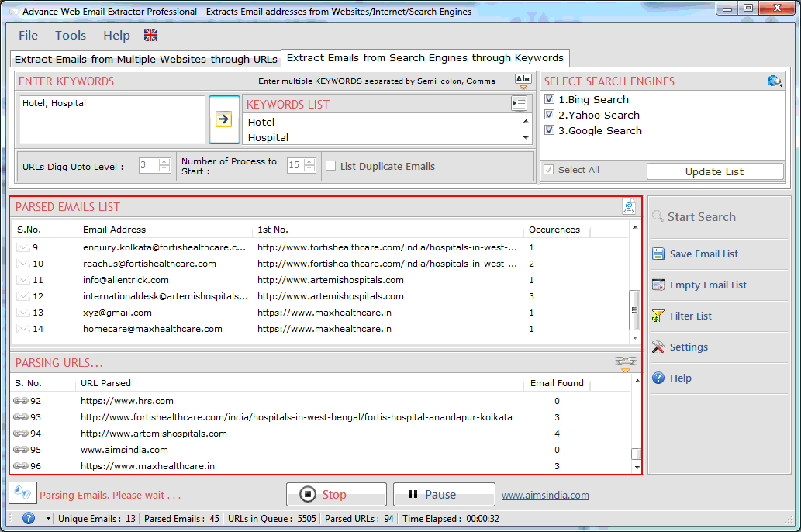Click envelope icon for email row 14

point(23,329)
